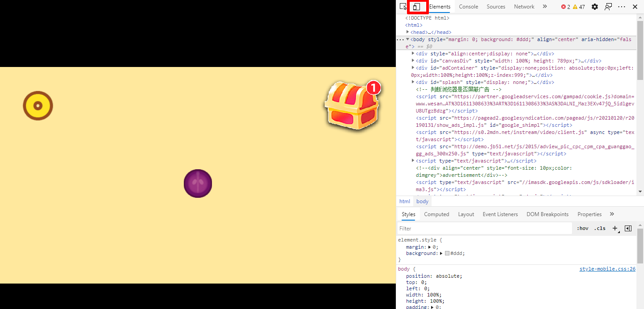644x309 pixels.
Task: Click the inspect element picker icon
Action: click(x=403, y=7)
